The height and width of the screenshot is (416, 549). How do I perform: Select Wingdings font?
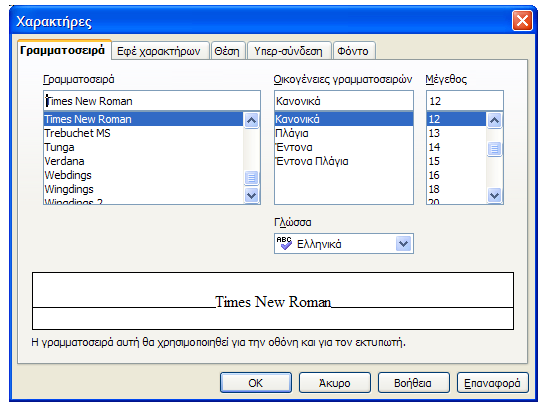(143, 189)
